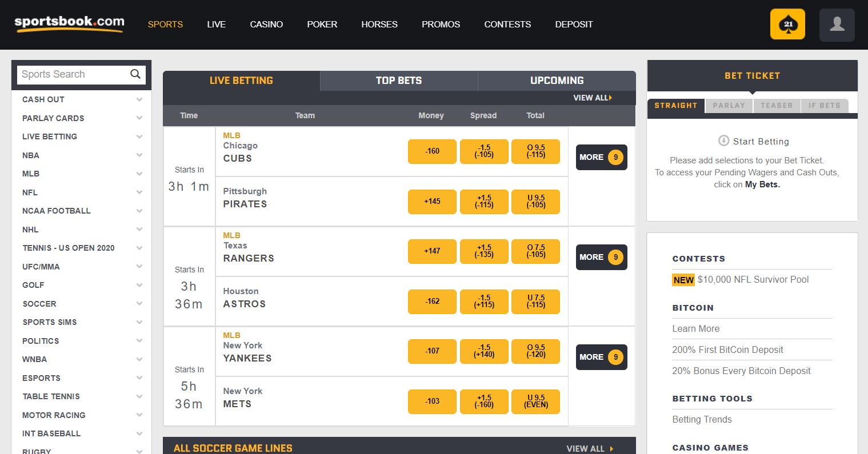Open the $10,000 NFL Survivor Pool link
This screenshot has height=454, width=868.
[x=753, y=280]
